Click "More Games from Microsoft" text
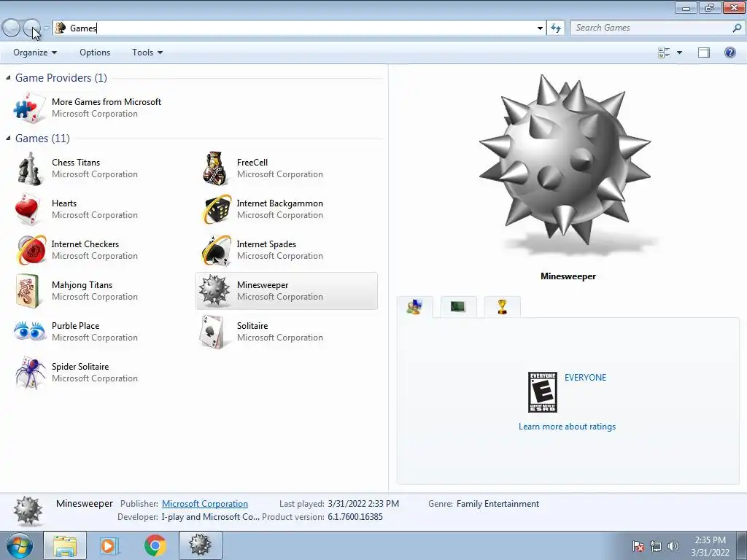 [x=107, y=101]
